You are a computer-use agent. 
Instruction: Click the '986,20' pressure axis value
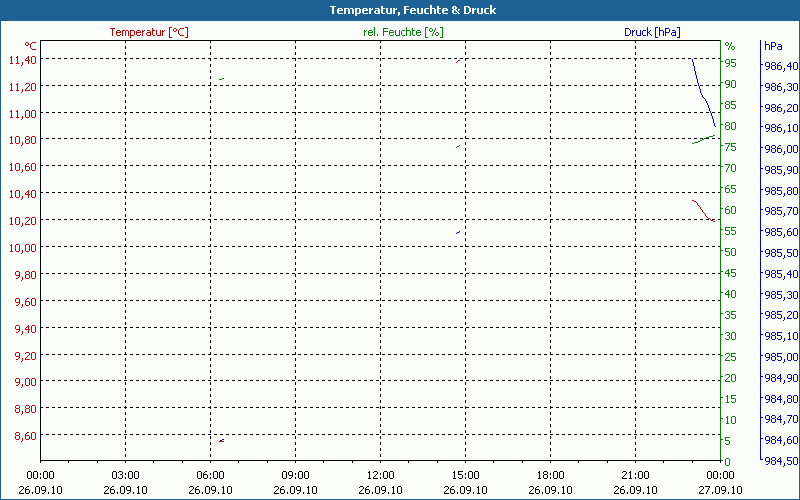[781, 108]
